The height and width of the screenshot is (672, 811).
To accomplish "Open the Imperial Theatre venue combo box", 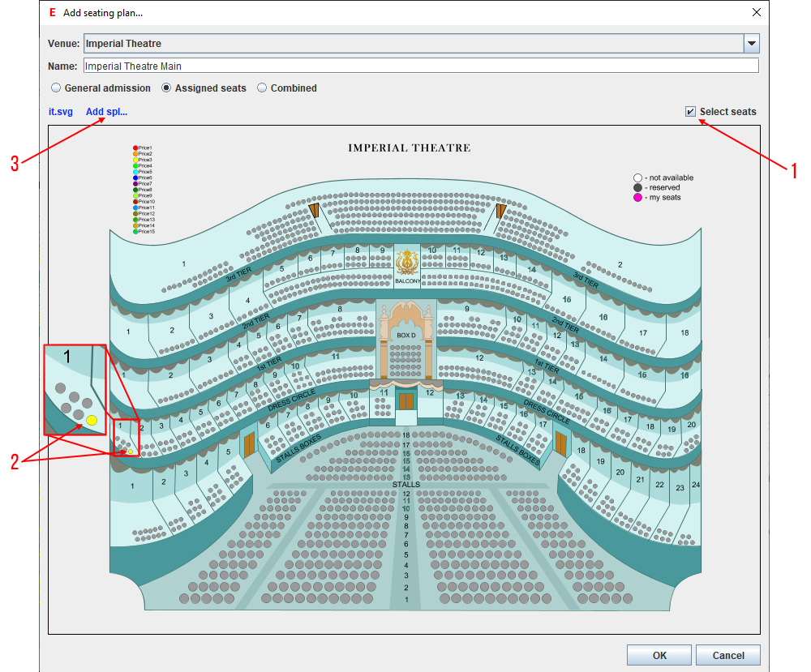I will [422, 44].
